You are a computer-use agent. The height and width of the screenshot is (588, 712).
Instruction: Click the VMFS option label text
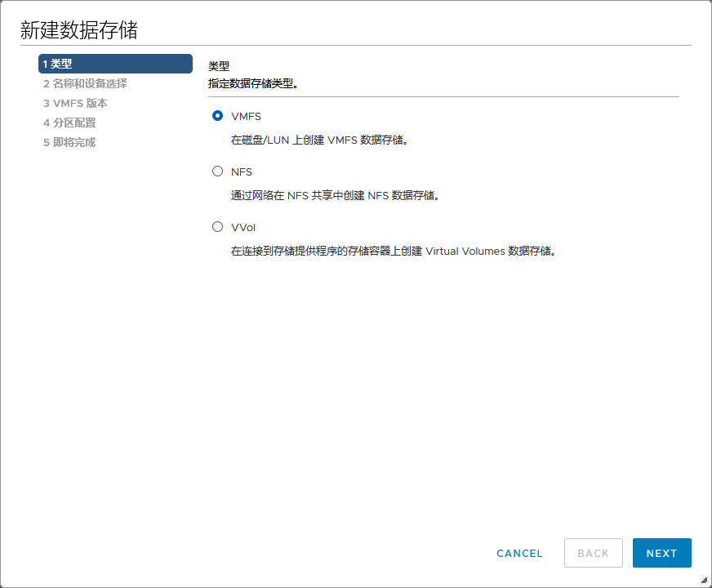247,116
